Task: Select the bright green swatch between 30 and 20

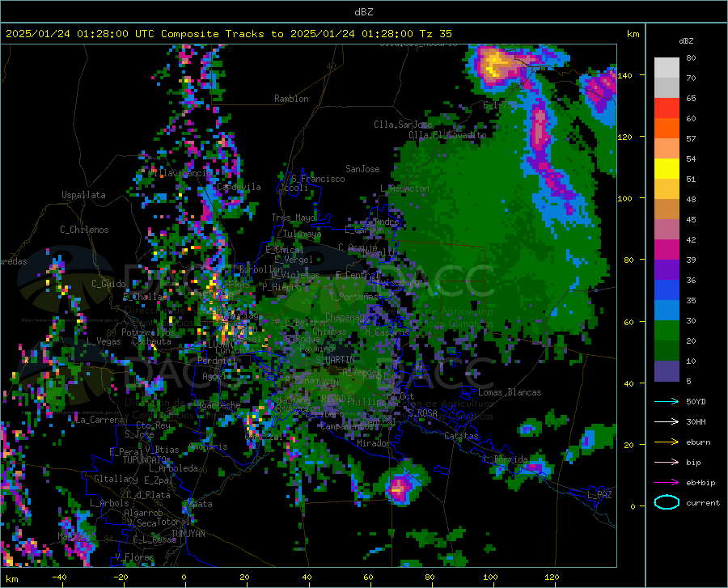Action: 667,331
